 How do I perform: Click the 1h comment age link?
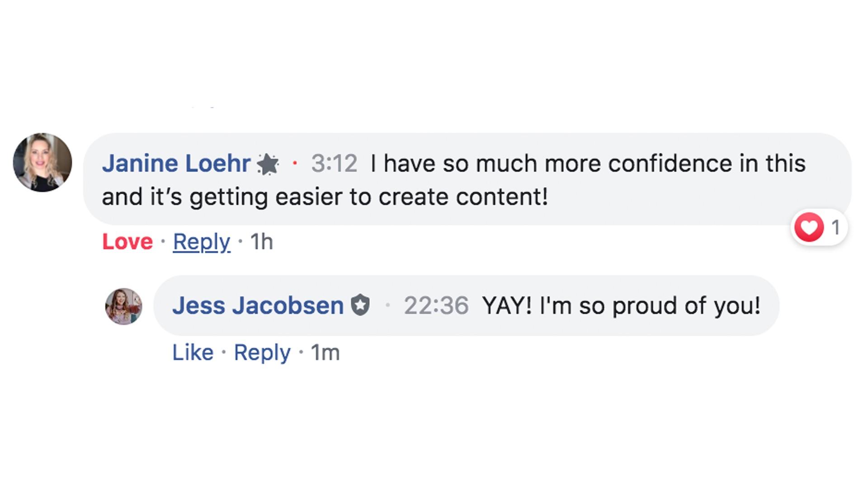click(x=262, y=242)
